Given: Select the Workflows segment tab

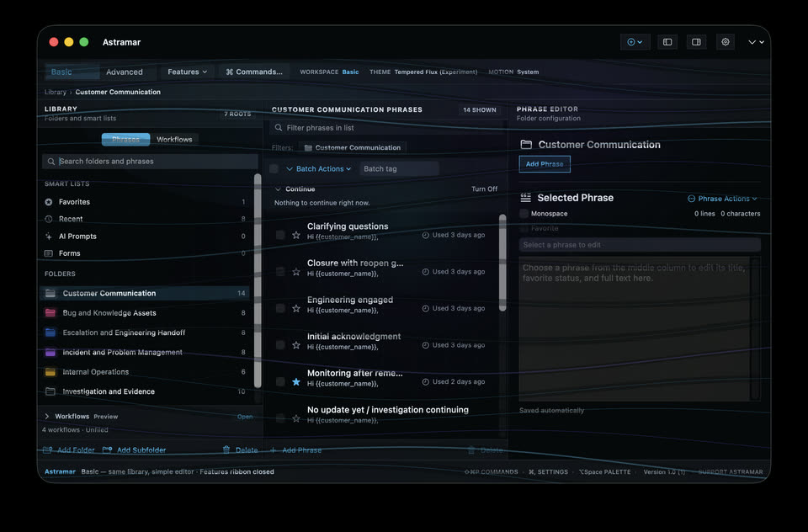Looking at the screenshot, I should [174, 139].
